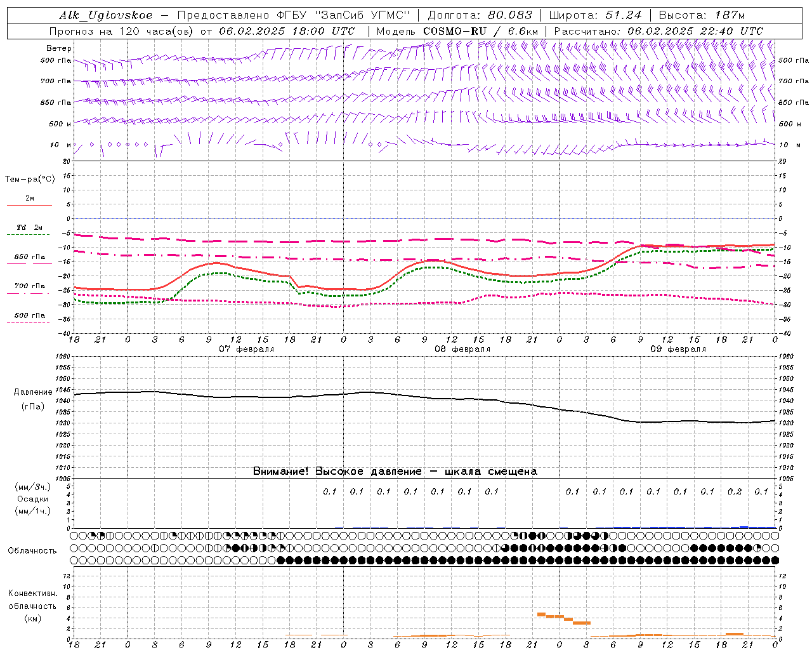Click the tallest orange convective cloud bar

click(541, 614)
